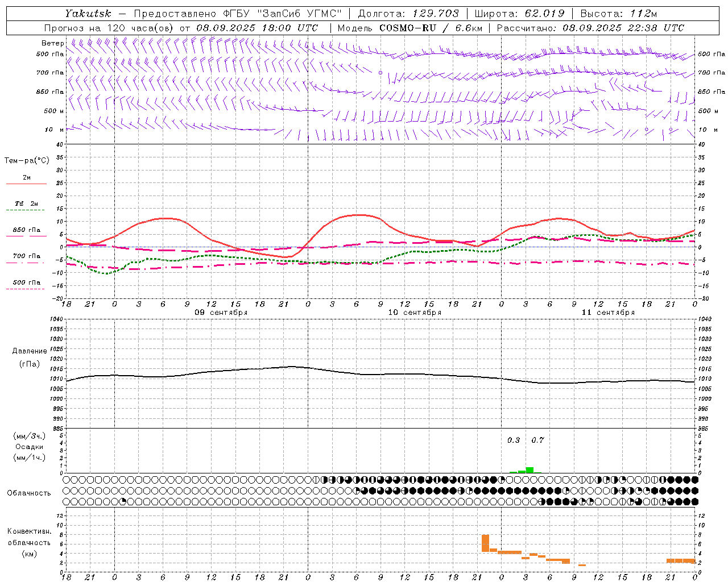728x582 pixels.
Task: Click the '500 гПа' temperature legend entry
Action: click(x=27, y=282)
